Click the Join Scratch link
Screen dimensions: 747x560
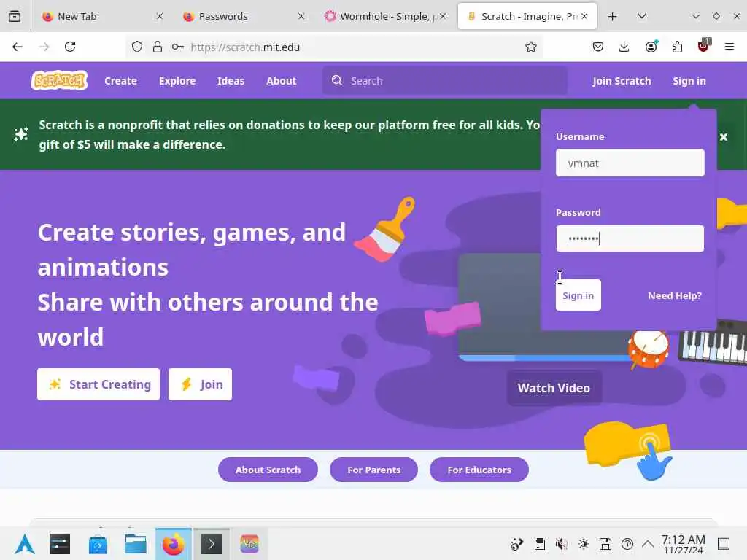click(622, 81)
